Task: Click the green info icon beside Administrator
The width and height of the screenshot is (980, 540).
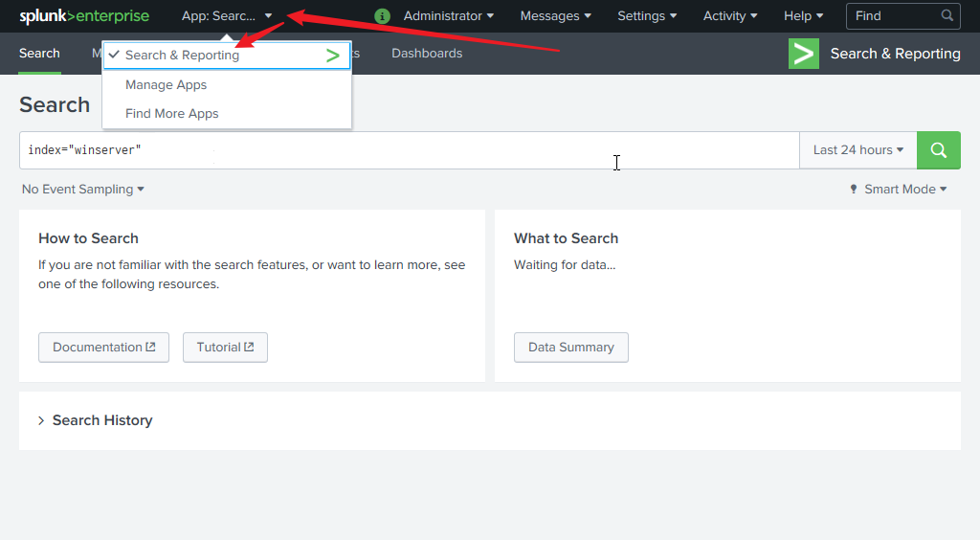Action: (382, 16)
